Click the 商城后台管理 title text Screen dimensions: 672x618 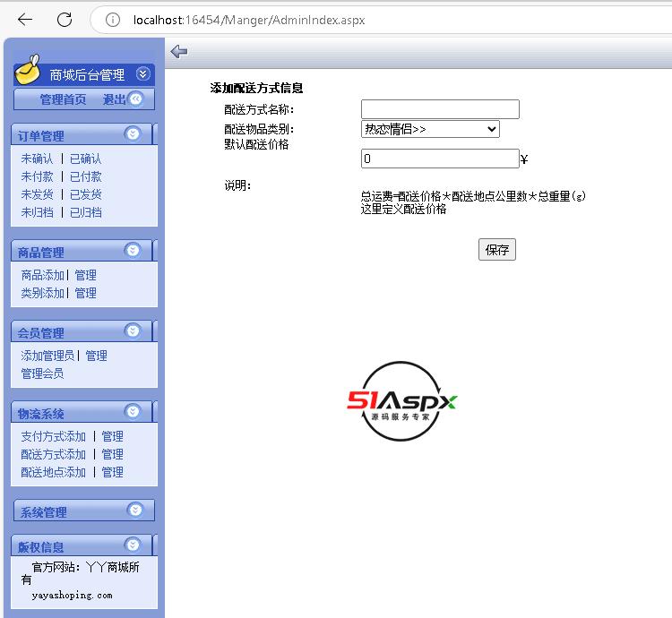coord(87,75)
